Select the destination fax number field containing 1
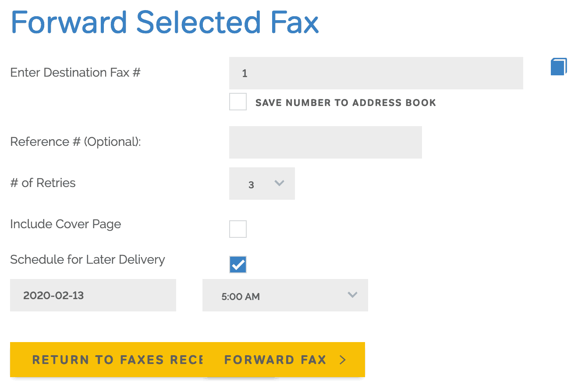Viewport: 578px width, 392px height. pyautogui.click(x=376, y=73)
